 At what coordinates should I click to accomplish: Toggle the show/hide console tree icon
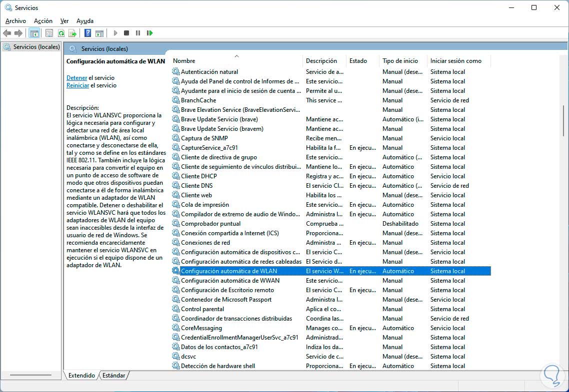pyautogui.click(x=34, y=33)
